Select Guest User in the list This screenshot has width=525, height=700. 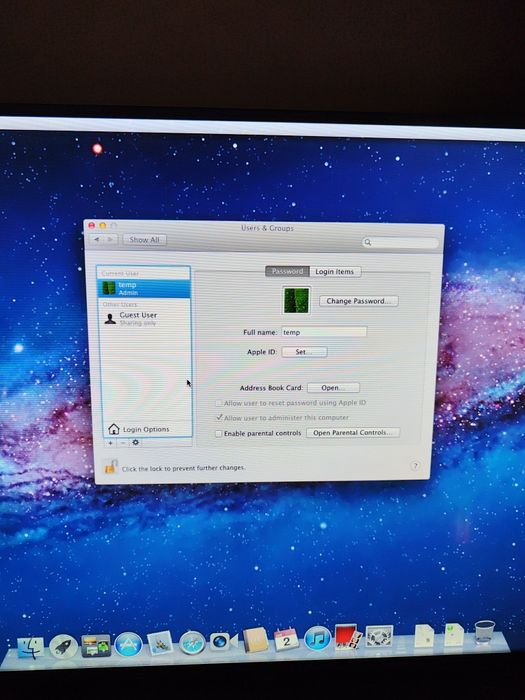(x=144, y=319)
